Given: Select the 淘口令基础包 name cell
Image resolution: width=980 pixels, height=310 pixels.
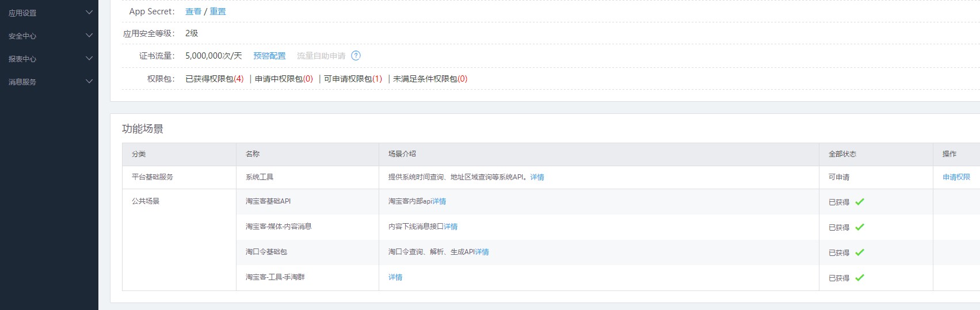Looking at the screenshot, I should tap(307, 252).
